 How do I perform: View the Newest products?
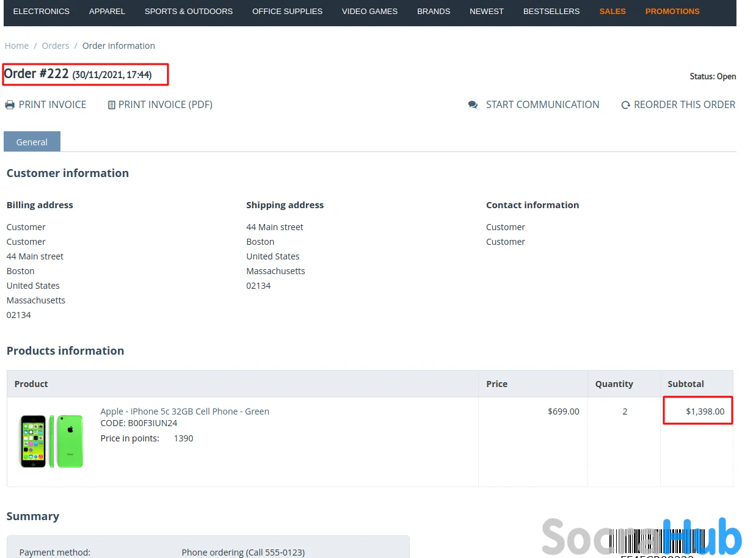point(487,11)
